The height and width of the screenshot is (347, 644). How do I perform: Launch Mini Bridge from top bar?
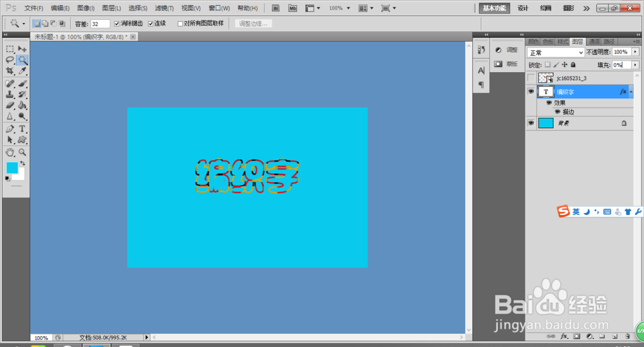292,8
